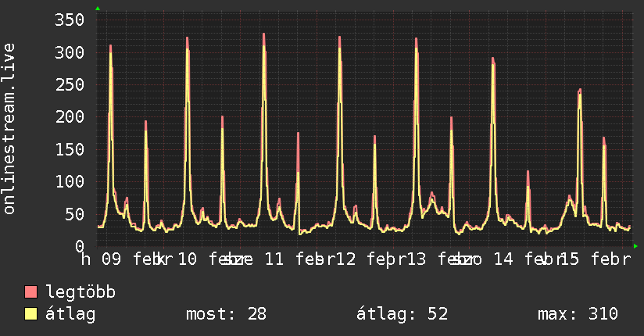This screenshot has width=644, height=336.
Task: Click the onlinestream.live vertical axis title
Action: (x=9, y=129)
